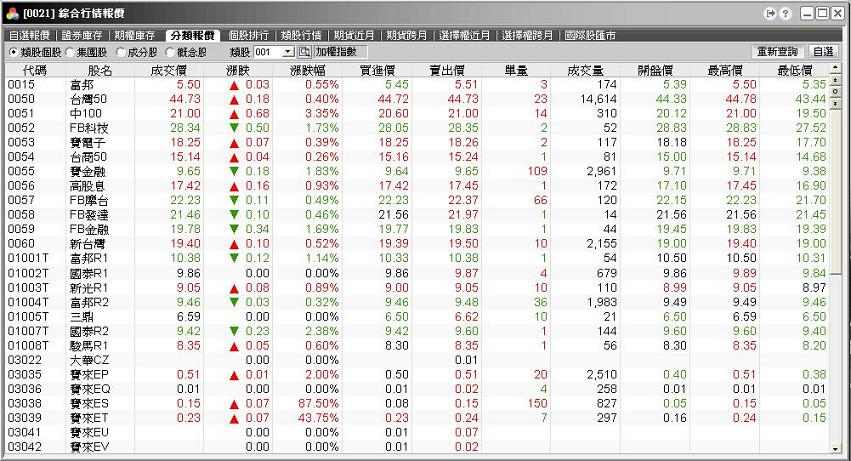Choose the 成分股 radio option
851x461 pixels.
pos(121,51)
